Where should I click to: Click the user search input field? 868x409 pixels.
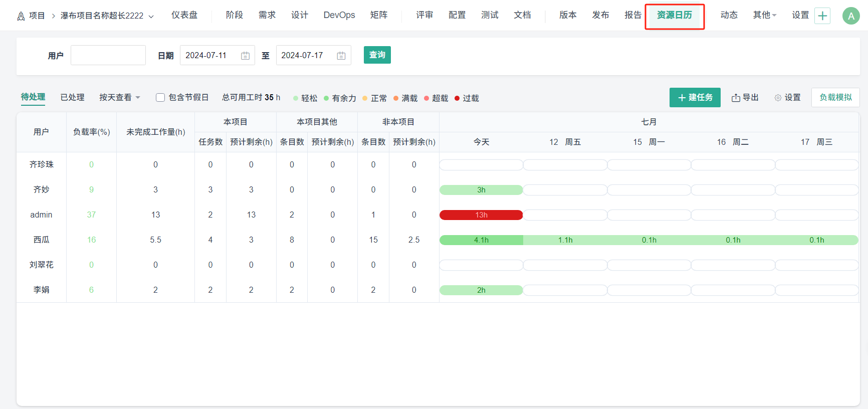[108, 55]
